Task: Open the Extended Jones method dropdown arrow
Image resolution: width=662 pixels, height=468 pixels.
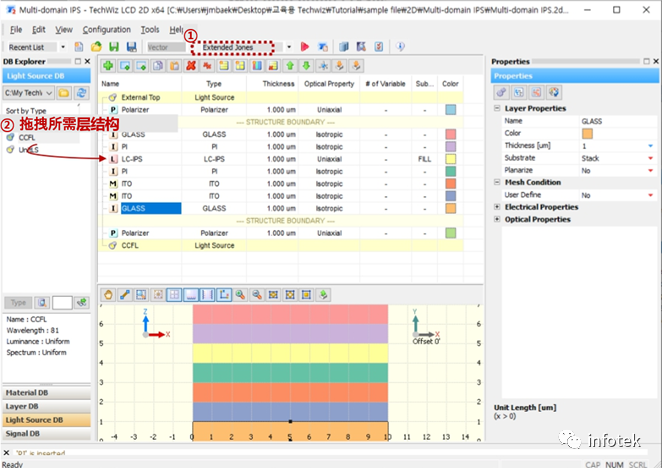Action: pos(289,47)
